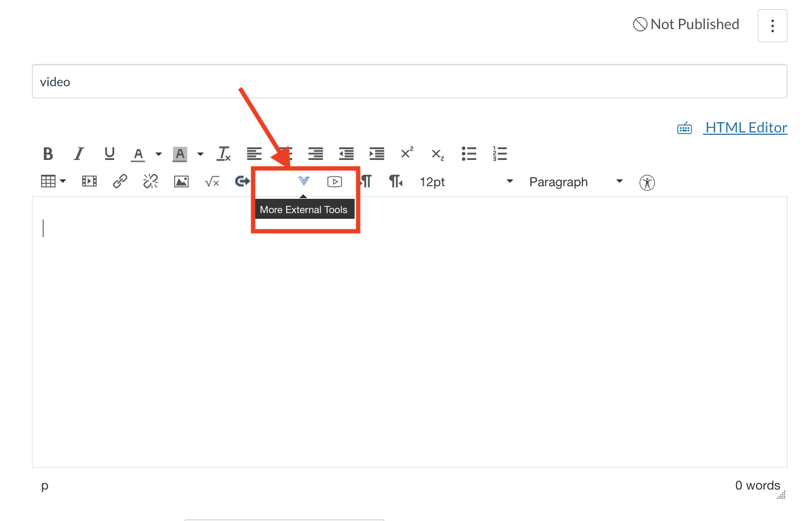Open the math equation editor
The image size is (812, 521).
[212, 182]
